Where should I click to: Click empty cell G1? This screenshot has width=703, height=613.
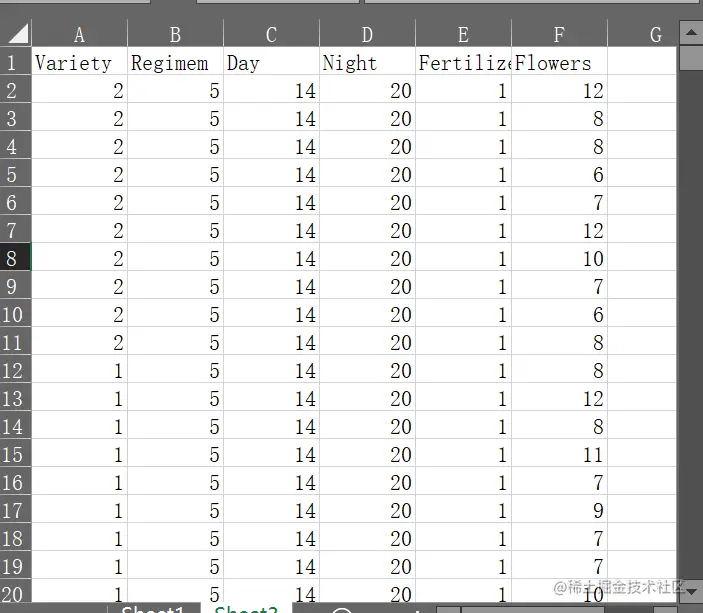(x=642, y=61)
